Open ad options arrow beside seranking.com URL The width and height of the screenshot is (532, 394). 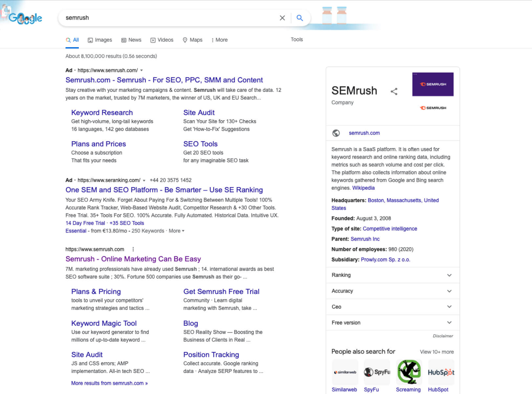point(144,180)
